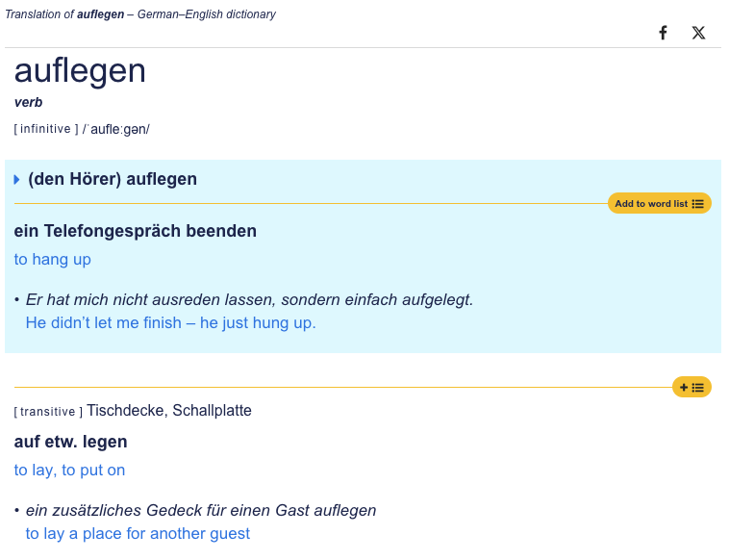This screenshot has height=560, width=729.
Task: Open the "to lay, to put on" translation
Action: (x=69, y=470)
